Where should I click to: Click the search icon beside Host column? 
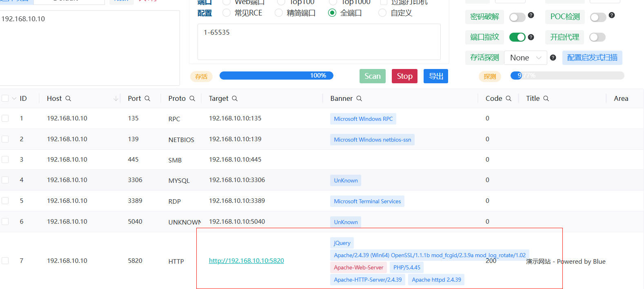(x=68, y=98)
